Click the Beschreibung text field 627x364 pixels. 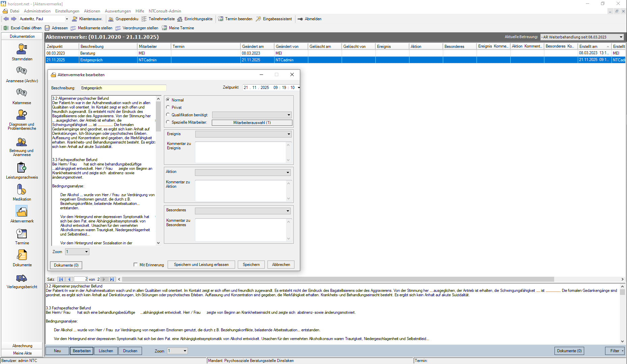(123, 88)
